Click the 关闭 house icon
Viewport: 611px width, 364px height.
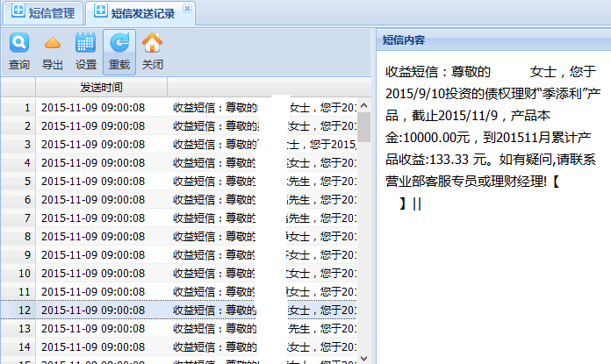(153, 44)
